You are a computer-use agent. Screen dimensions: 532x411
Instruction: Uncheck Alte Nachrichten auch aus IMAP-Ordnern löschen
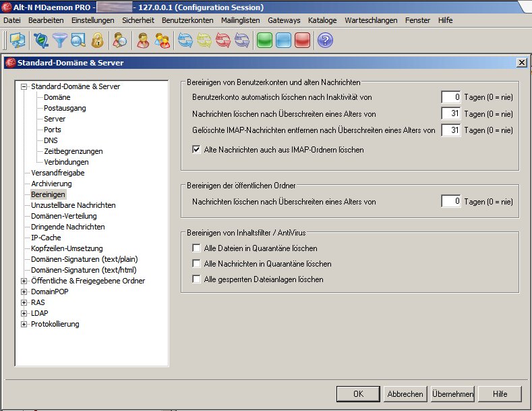pyautogui.click(x=197, y=150)
